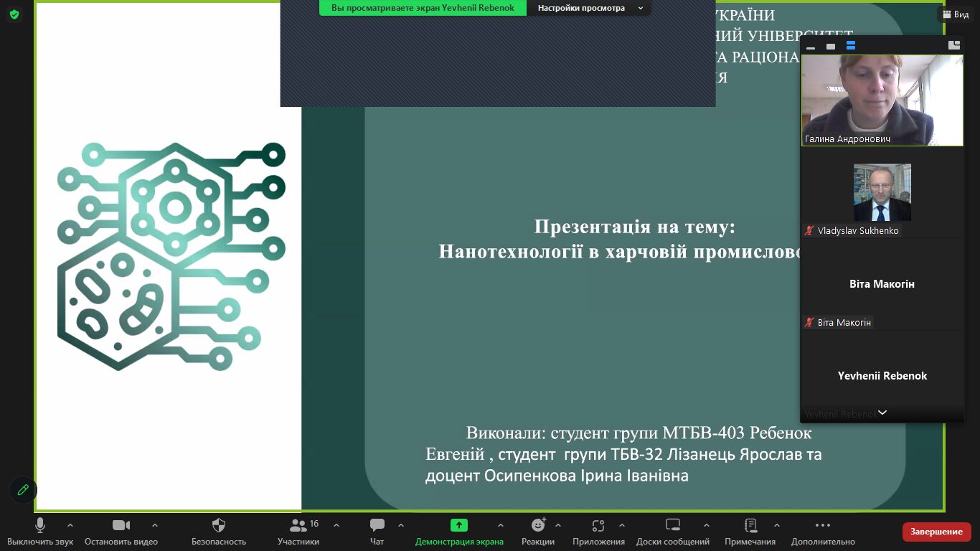Image resolution: width=980 pixels, height=551 pixels.
Task: Click the 16 participants count badge
Action: tap(314, 524)
